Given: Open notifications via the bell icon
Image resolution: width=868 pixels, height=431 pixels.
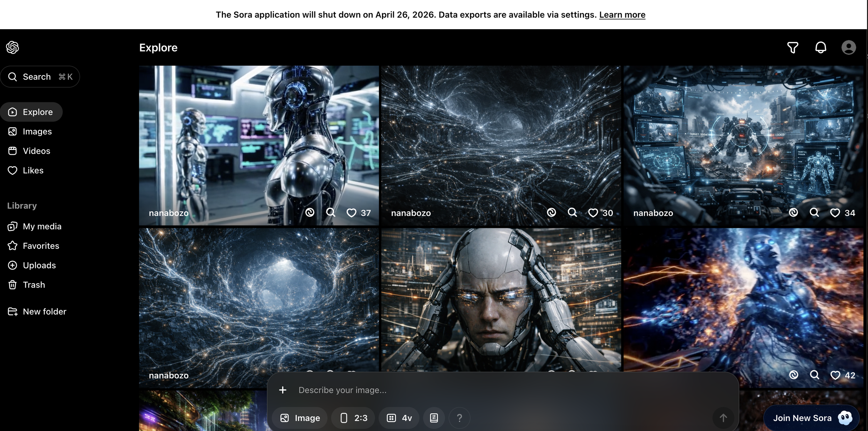Looking at the screenshot, I should (821, 48).
